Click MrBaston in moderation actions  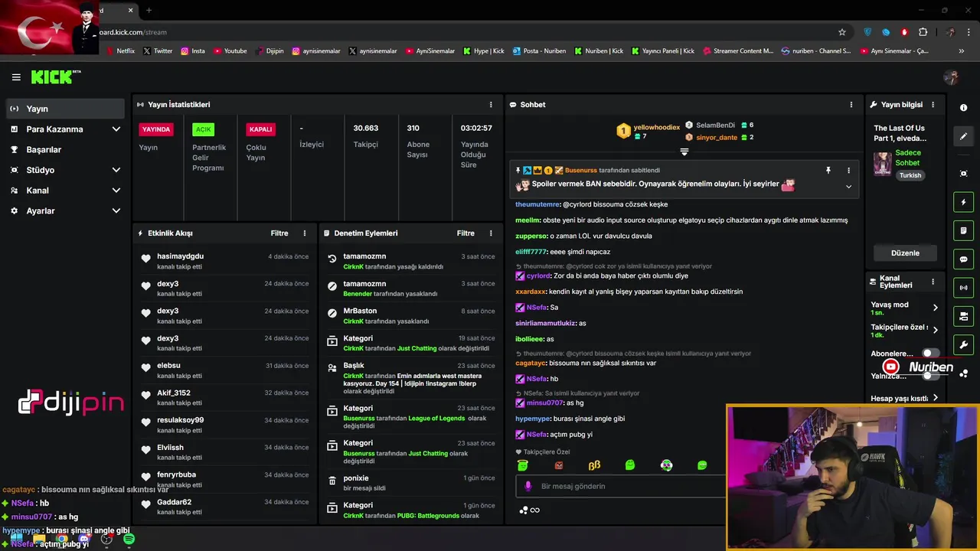tap(360, 311)
